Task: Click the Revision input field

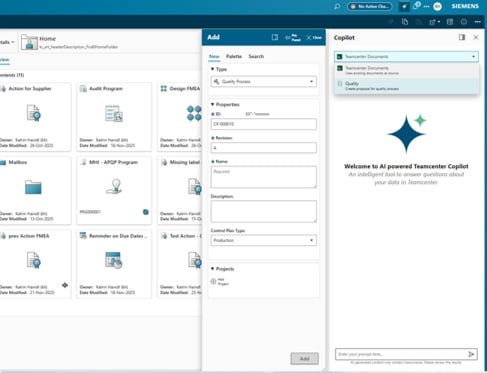Action: [263, 148]
